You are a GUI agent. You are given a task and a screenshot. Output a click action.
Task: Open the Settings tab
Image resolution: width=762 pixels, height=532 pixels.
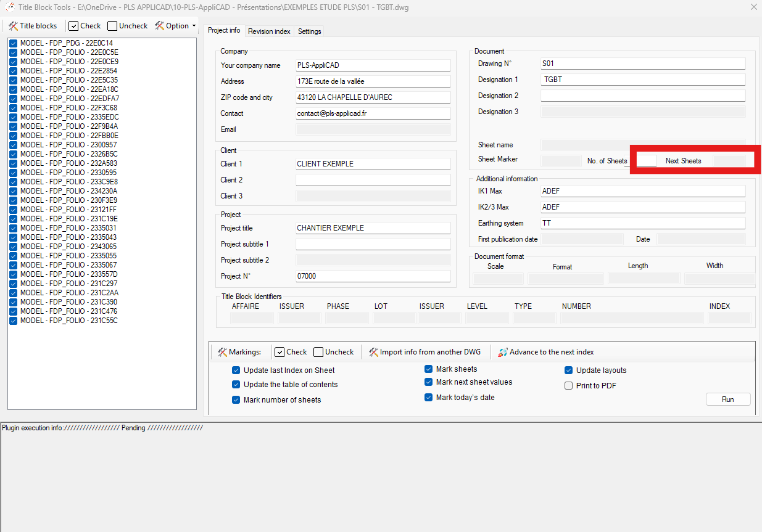point(309,31)
